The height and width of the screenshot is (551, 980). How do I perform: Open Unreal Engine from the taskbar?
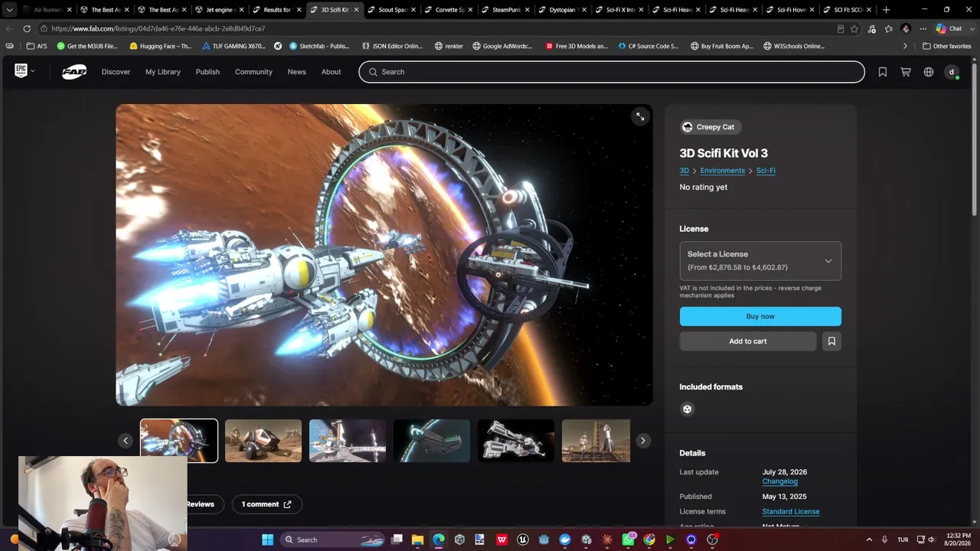click(x=523, y=540)
